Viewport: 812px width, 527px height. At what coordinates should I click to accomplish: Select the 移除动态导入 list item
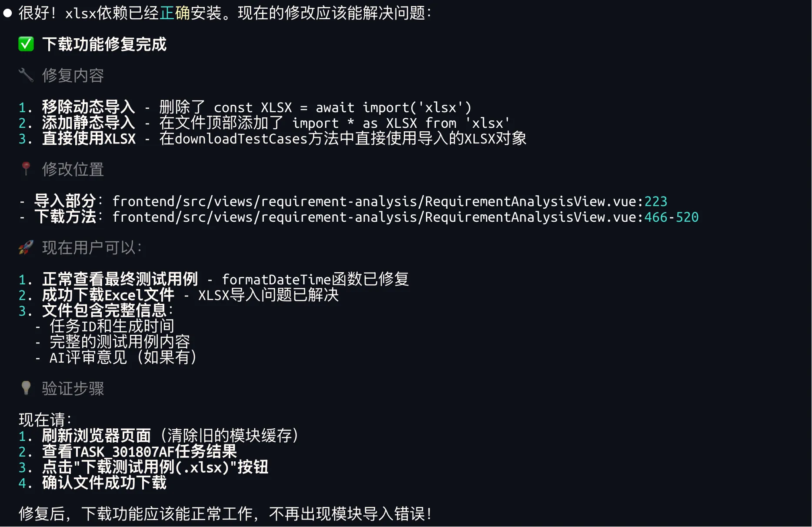pos(89,107)
